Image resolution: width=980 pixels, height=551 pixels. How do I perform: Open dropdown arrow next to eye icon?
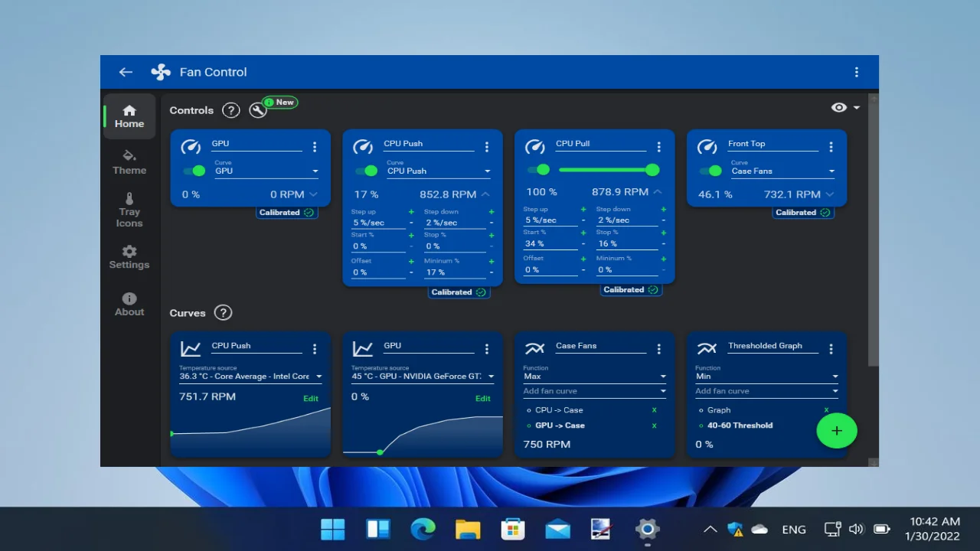point(857,108)
